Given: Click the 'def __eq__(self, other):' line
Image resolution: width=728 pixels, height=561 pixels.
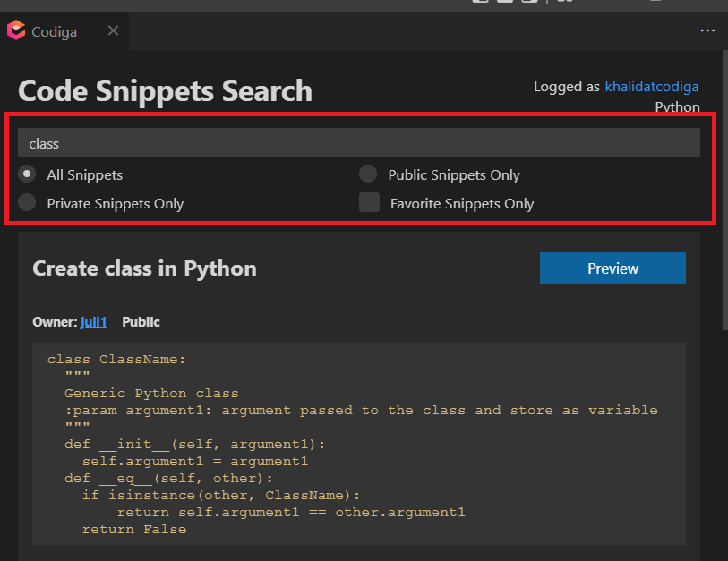Looking at the screenshot, I should [x=168, y=479].
